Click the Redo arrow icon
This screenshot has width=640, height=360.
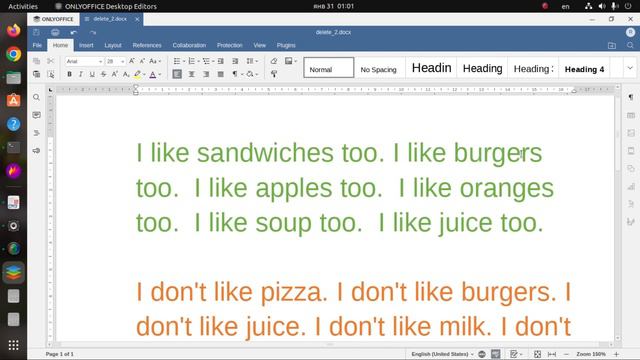[93, 32]
